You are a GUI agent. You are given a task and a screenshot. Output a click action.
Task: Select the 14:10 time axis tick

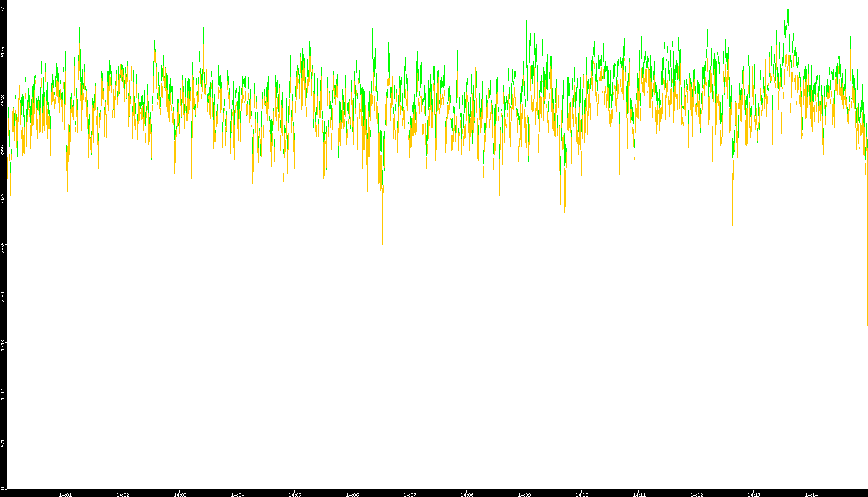click(x=582, y=494)
